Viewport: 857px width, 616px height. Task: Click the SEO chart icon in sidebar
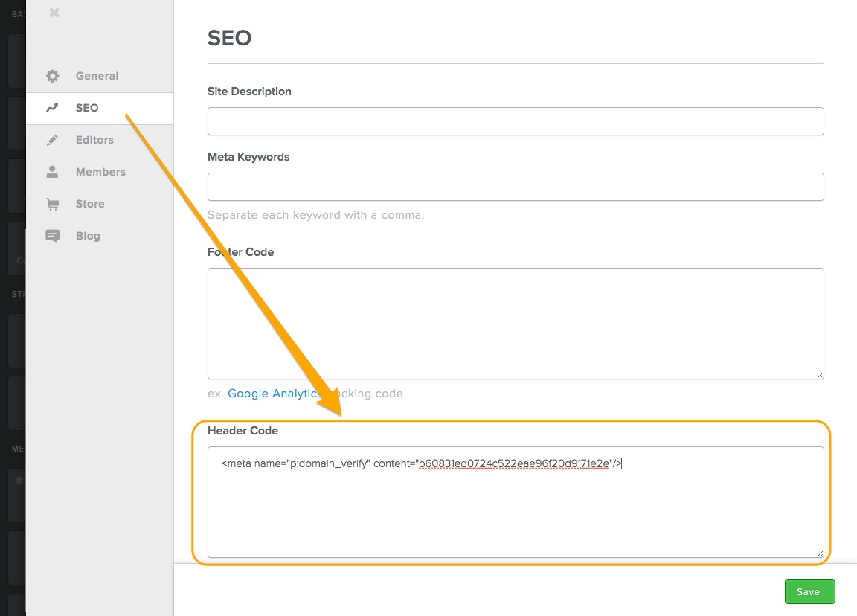[52, 107]
